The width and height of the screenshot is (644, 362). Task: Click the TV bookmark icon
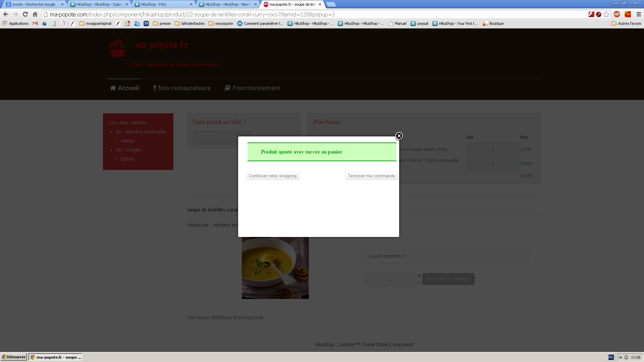click(146, 23)
